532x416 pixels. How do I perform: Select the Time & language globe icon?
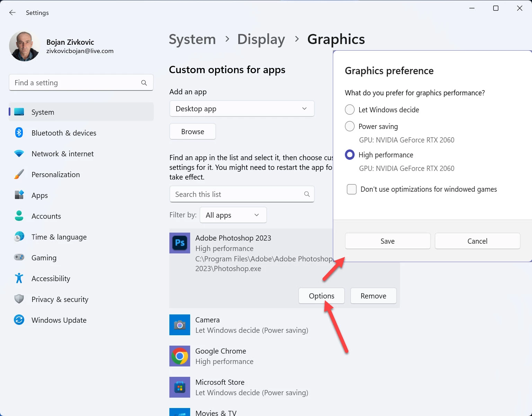tap(19, 237)
